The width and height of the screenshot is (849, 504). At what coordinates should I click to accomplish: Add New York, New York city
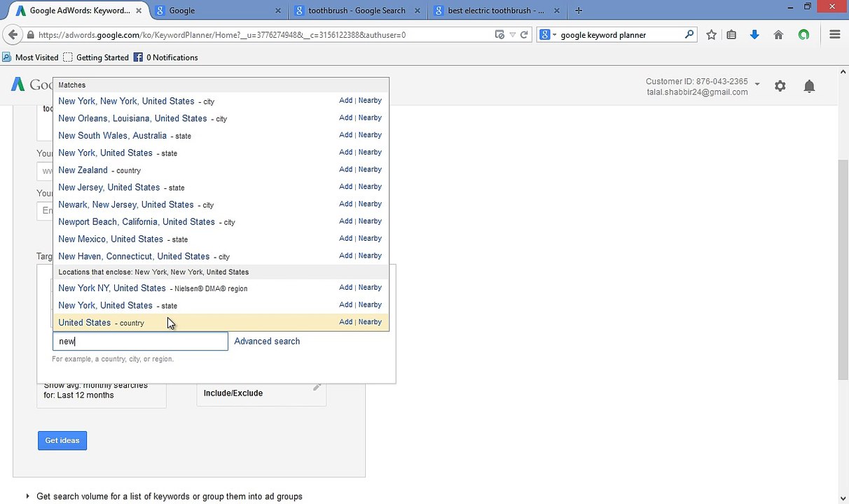click(345, 101)
